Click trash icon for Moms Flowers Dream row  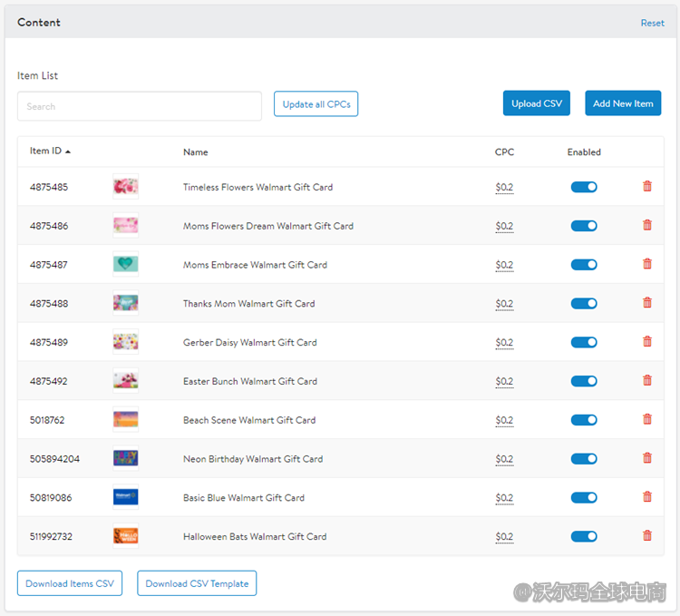(646, 226)
